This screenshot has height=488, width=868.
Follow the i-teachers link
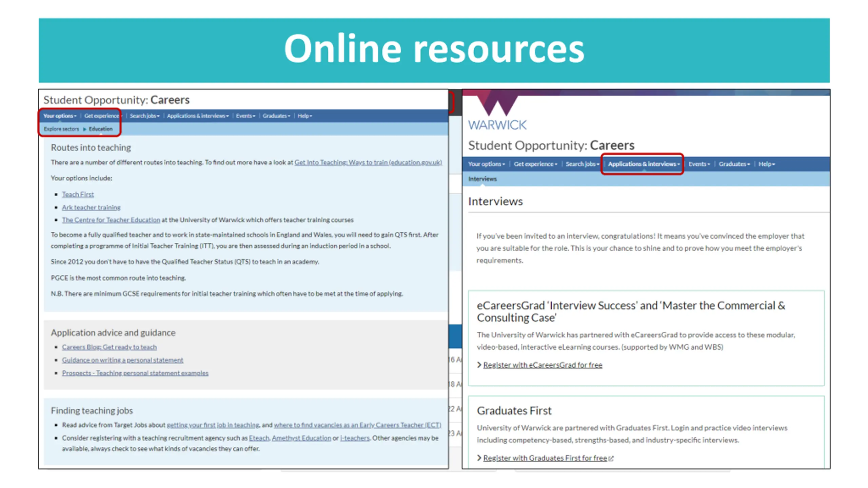tap(355, 438)
